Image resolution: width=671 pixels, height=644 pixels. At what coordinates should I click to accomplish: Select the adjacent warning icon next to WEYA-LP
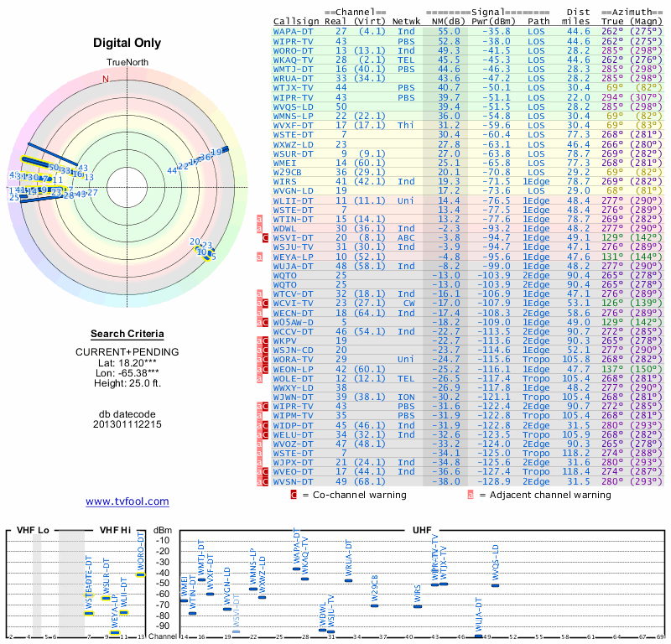point(260,256)
